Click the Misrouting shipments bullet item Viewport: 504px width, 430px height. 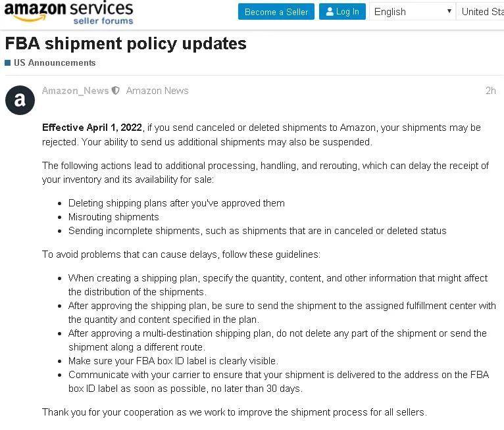(114, 217)
